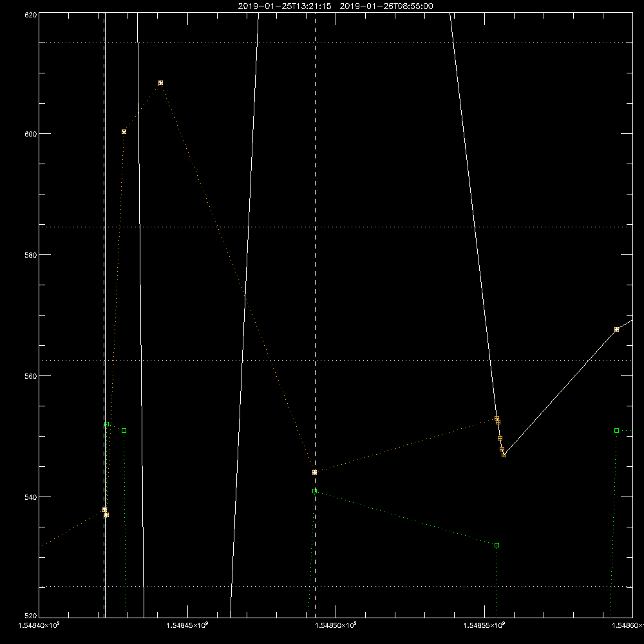Image resolution: width=644 pixels, height=644 pixels.
Task: Click the 1.54845×10⁹ x-axis label
Action: click(x=187, y=625)
